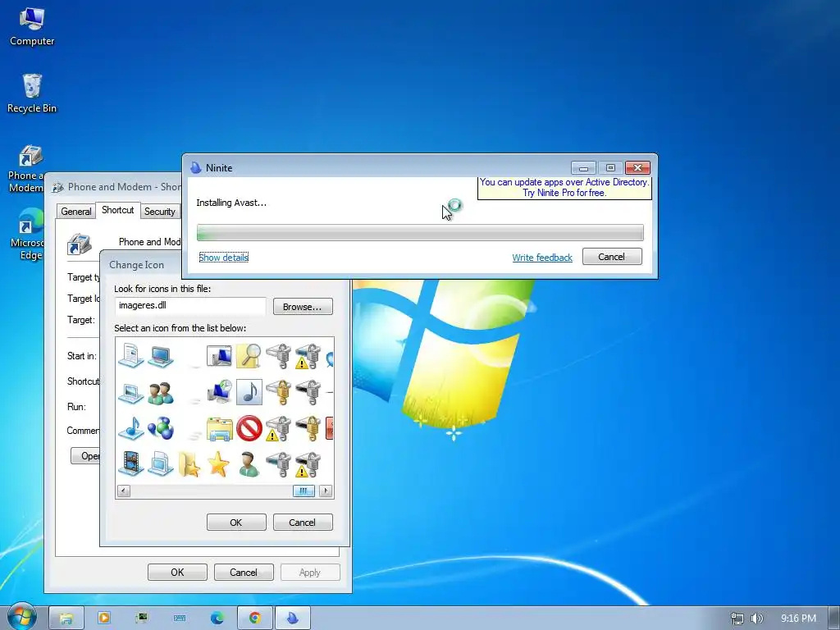Cancel the Ninite installation
840x630 pixels.
(x=612, y=257)
